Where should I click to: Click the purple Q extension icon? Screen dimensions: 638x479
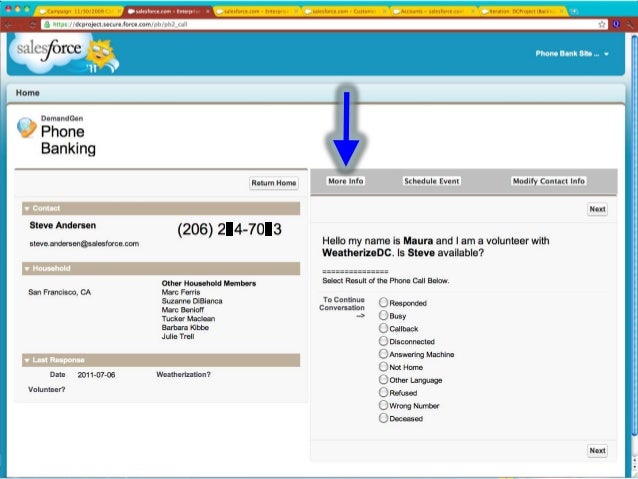click(616, 24)
